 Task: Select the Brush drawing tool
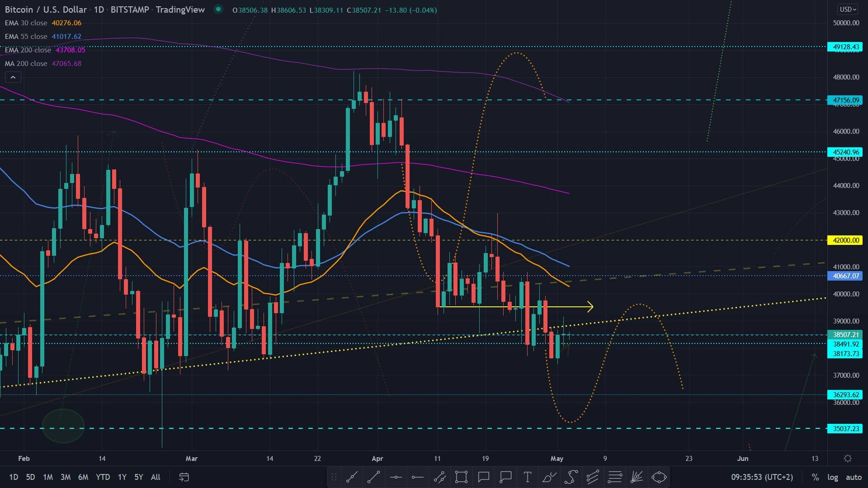coord(549,477)
